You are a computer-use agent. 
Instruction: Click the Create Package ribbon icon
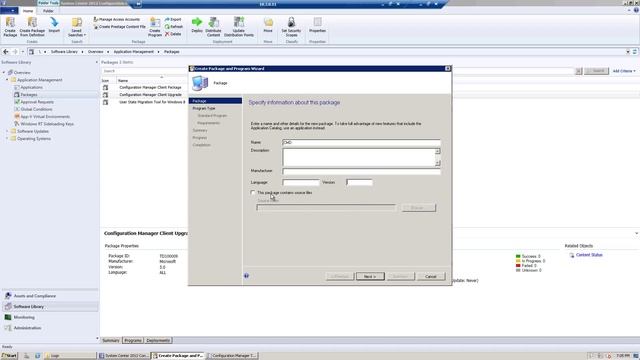coord(10,27)
